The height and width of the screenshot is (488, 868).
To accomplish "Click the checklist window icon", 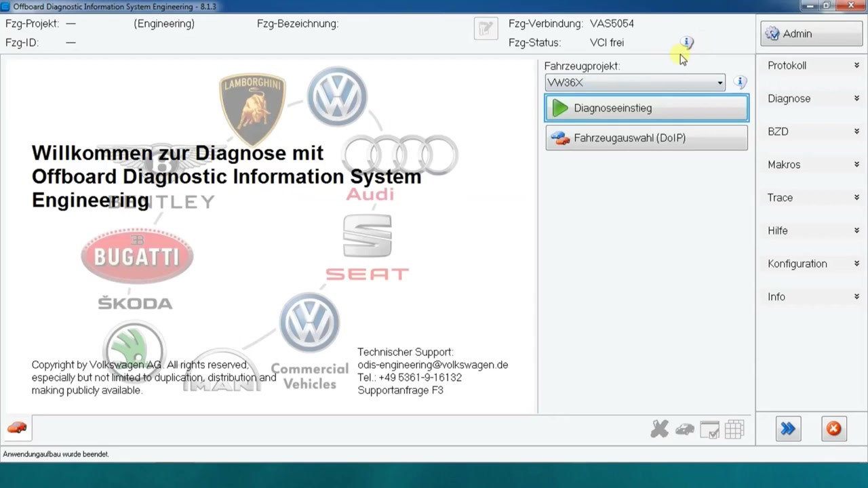I will tap(709, 430).
